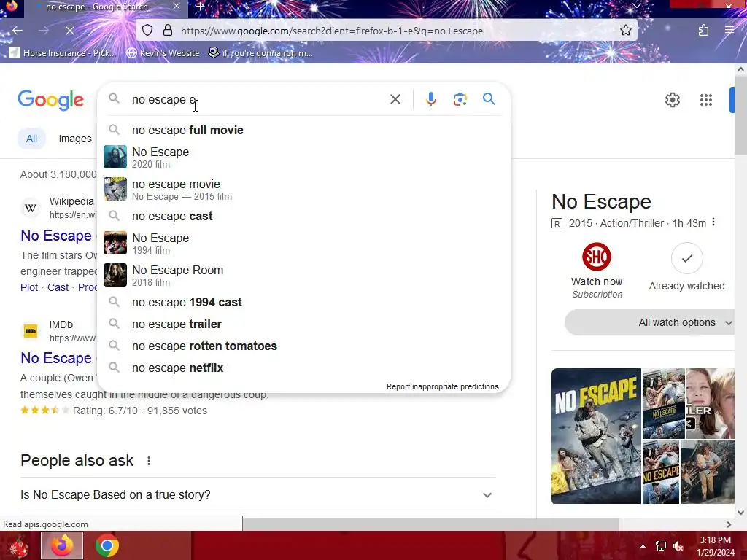The height and width of the screenshot is (560, 747).
Task: Open the trailer thumbnail showing a child
Action: pyautogui.click(x=710, y=403)
